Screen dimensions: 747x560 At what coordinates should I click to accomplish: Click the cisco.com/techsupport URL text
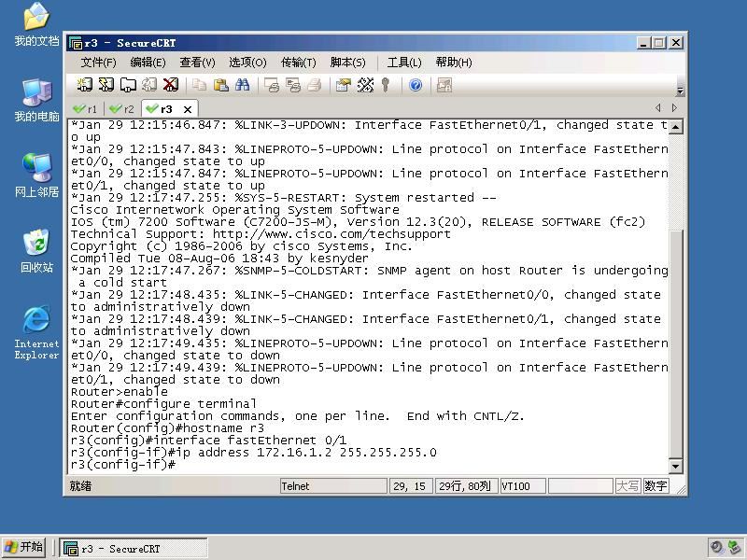331,234
